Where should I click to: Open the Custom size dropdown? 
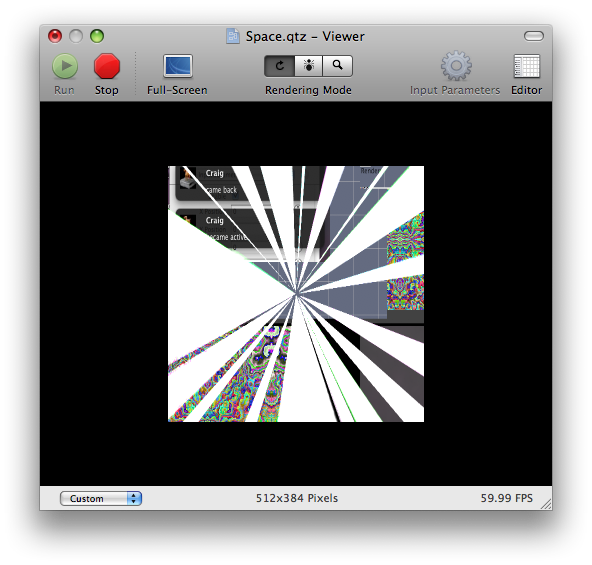[101, 499]
